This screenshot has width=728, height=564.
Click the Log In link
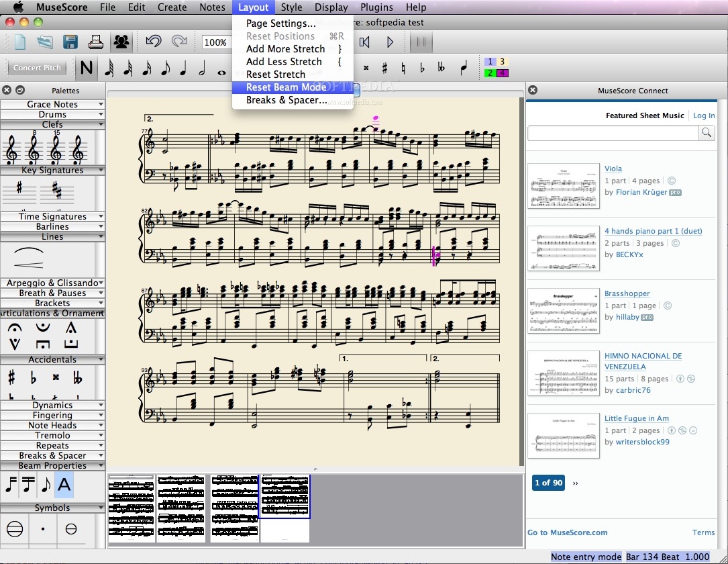[703, 115]
